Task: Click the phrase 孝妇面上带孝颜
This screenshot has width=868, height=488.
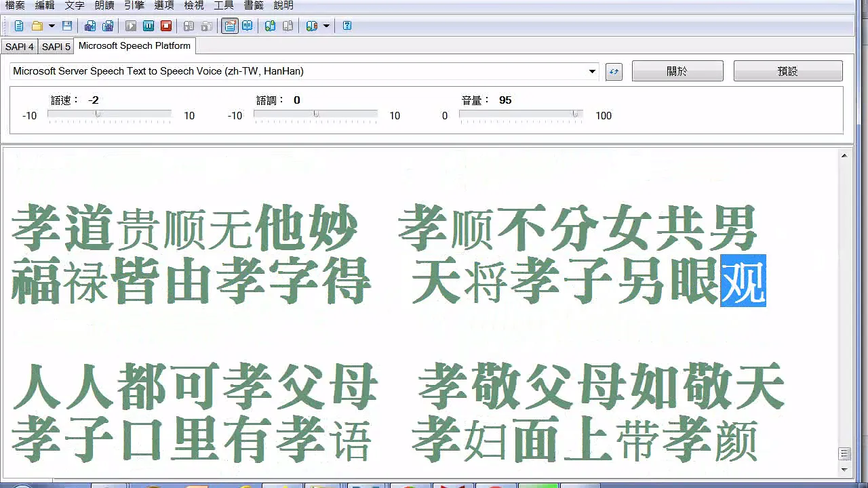Action: click(x=584, y=439)
